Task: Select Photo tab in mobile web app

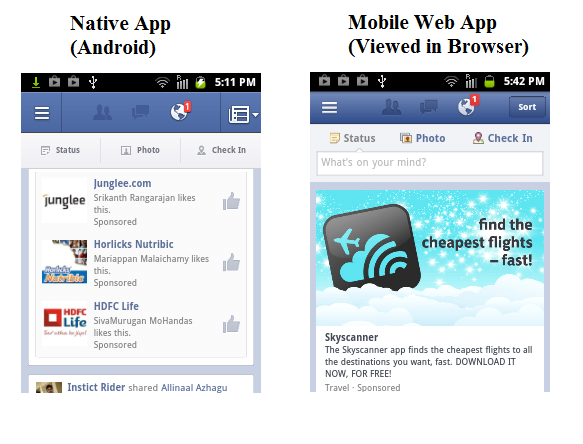Action: click(422, 138)
